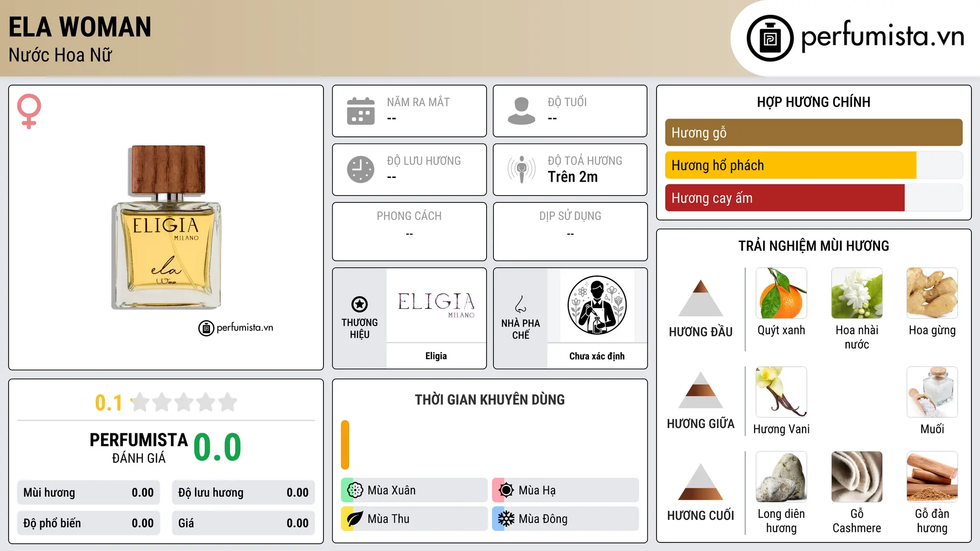
Task: Select the Mùa Đông season label
Action: [543, 519]
